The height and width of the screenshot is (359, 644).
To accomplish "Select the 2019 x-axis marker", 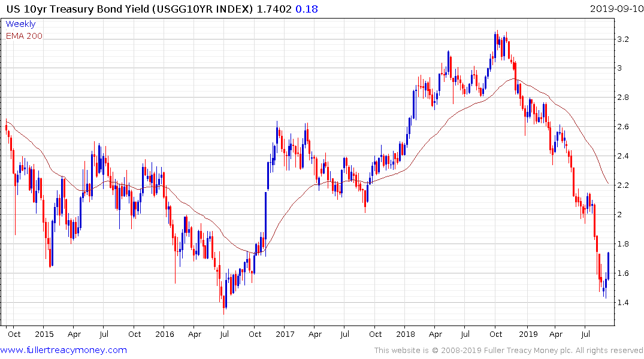I will tap(528, 334).
